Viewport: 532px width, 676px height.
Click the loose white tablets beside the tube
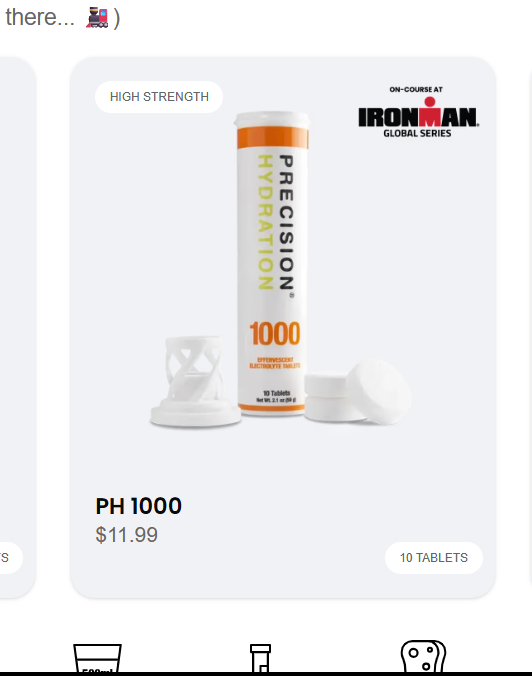[357, 392]
